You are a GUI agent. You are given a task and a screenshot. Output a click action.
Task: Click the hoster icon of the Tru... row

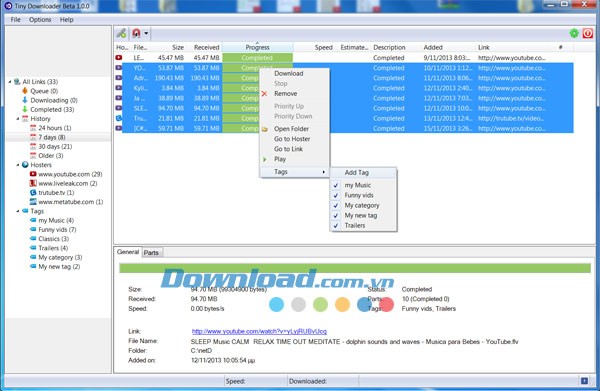click(119, 118)
